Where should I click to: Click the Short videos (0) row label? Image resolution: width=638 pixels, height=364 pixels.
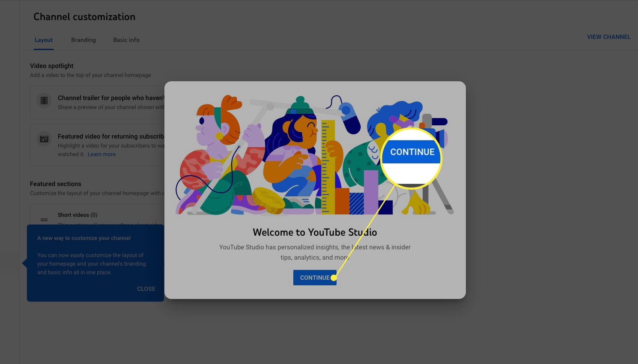click(x=78, y=215)
